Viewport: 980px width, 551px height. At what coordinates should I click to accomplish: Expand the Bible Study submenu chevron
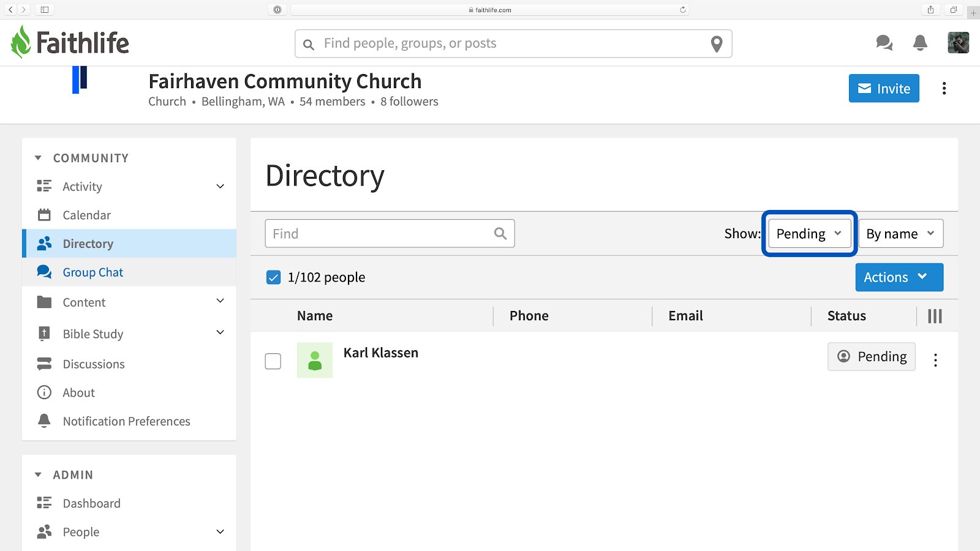(221, 332)
